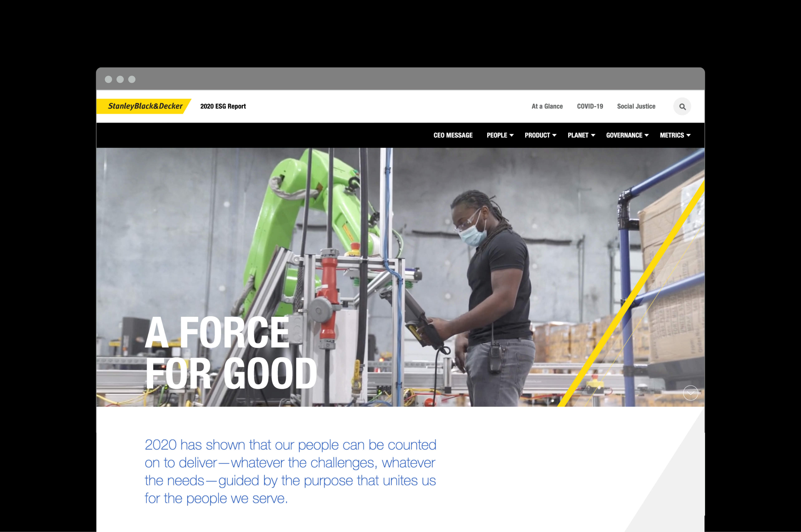The width and height of the screenshot is (801, 532).
Task: Click the third gray window dot
Action: pos(132,79)
